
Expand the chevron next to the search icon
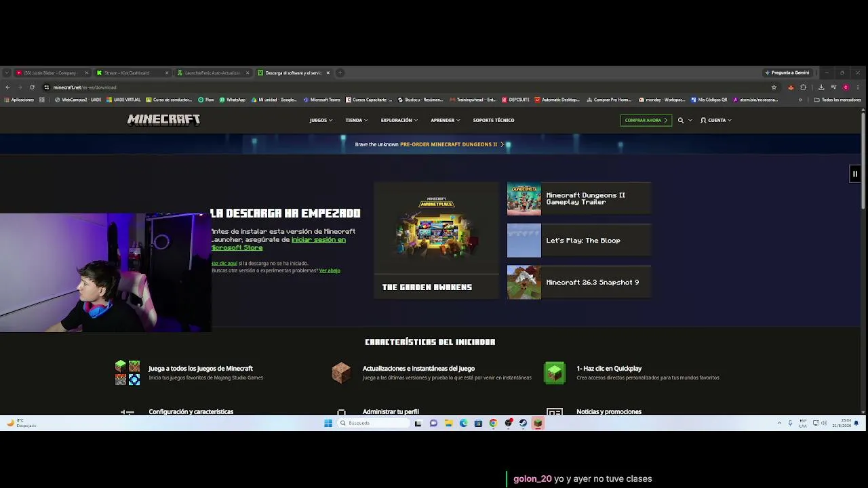pyautogui.click(x=690, y=120)
